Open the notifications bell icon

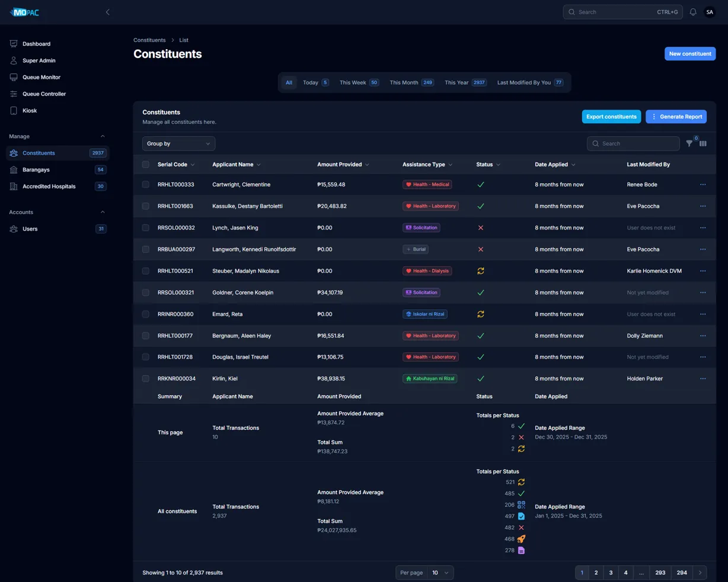pos(693,12)
